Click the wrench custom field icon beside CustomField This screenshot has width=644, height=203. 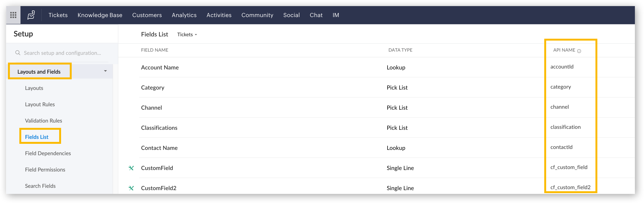(131, 168)
